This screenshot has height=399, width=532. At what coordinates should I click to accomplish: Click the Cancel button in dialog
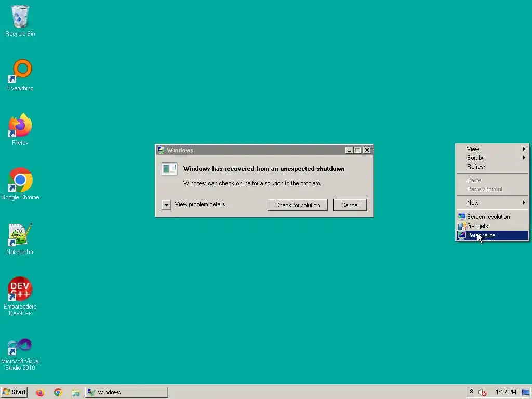tap(350, 205)
